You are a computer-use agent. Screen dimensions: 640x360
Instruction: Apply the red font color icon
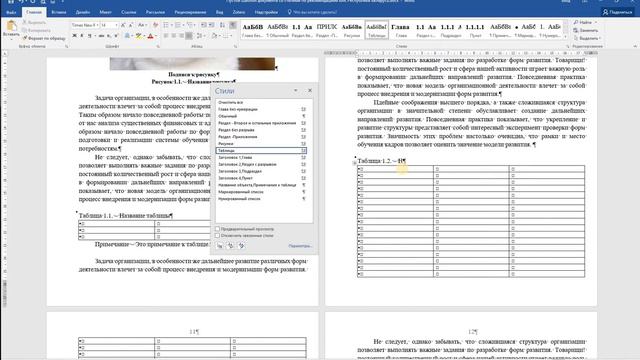pyautogui.click(x=150, y=36)
